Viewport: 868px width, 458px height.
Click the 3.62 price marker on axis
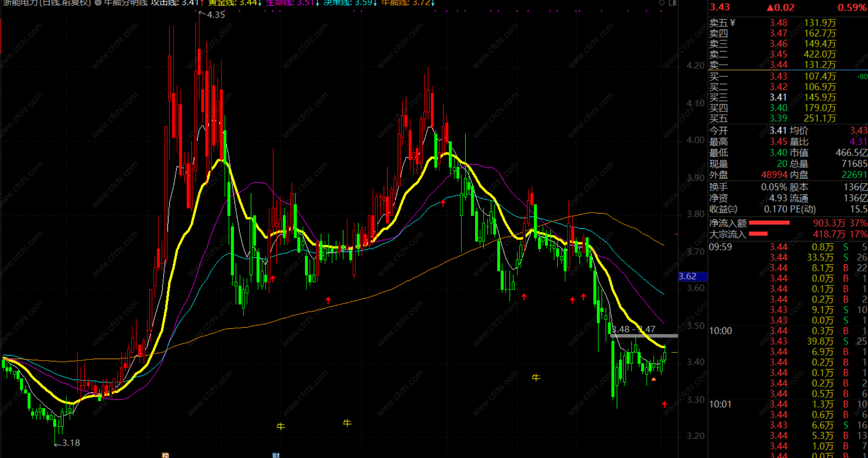(692, 276)
